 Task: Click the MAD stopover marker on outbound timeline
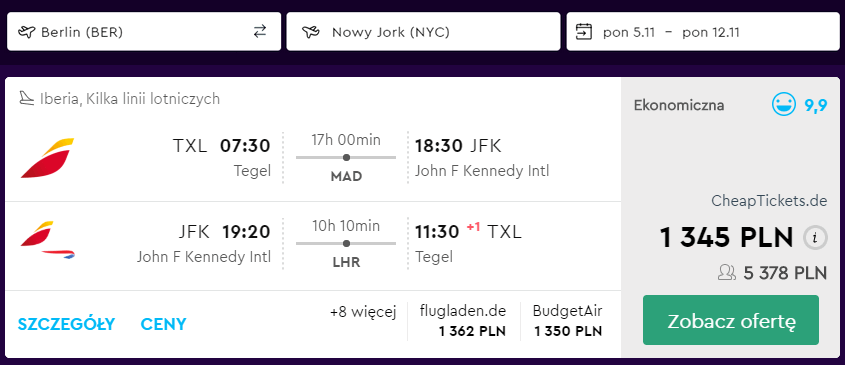(346, 157)
